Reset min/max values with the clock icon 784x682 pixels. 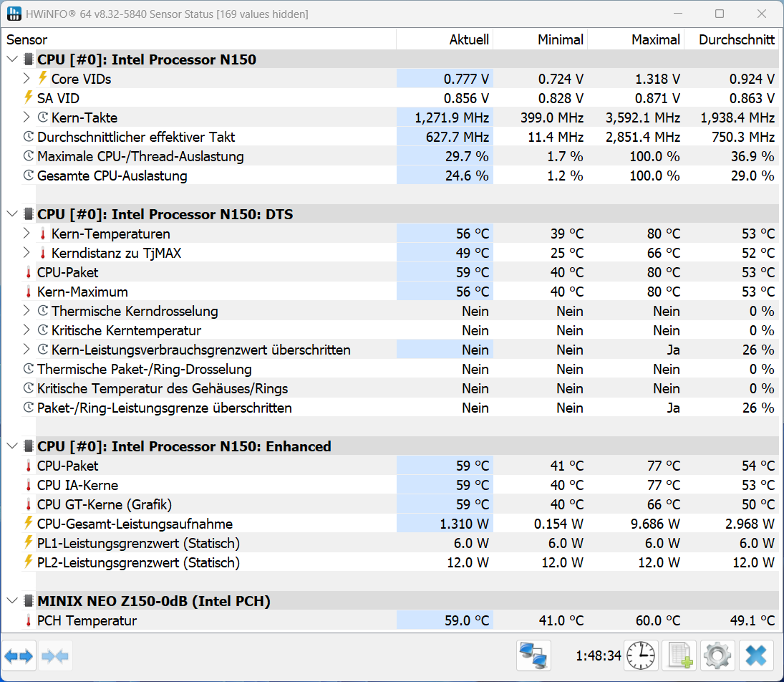641,655
